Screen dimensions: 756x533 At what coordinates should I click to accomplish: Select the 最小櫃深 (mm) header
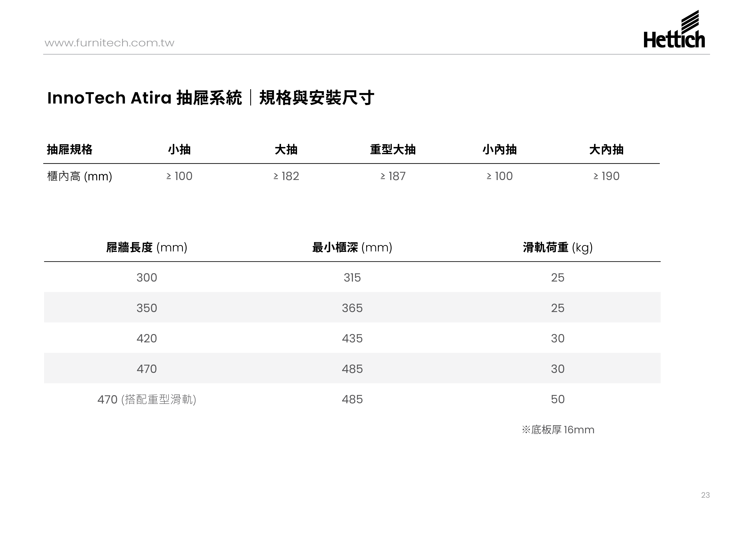pyautogui.click(x=352, y=247)
